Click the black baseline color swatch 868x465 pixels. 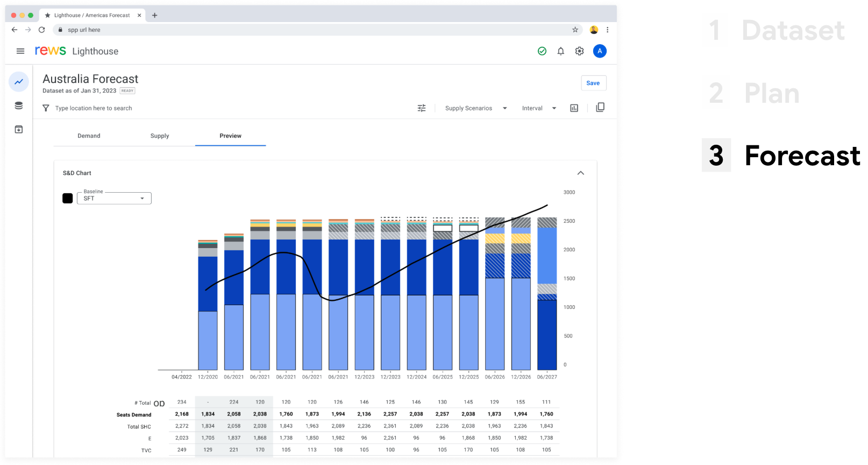(68, 198)
